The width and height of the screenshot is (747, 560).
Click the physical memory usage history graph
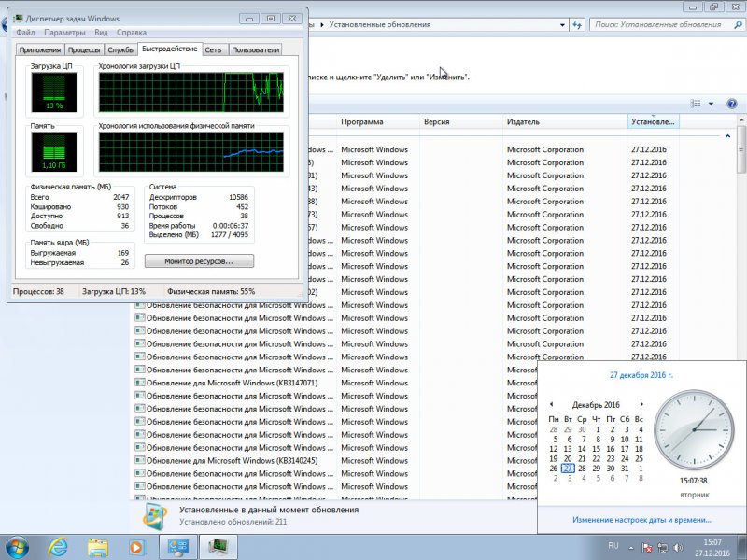pos(191,152)
